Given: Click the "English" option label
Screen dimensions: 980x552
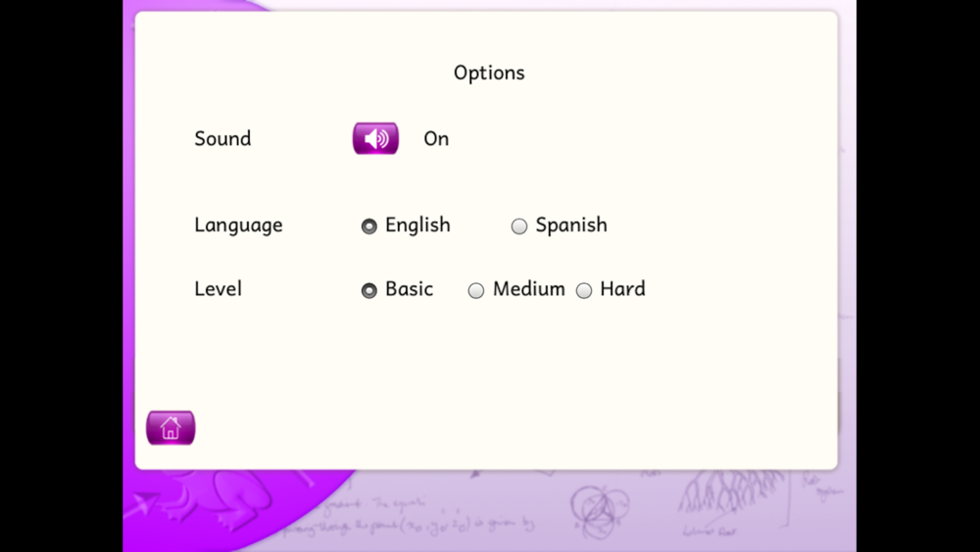Looking at the screenshot, I should click(417, 225).
